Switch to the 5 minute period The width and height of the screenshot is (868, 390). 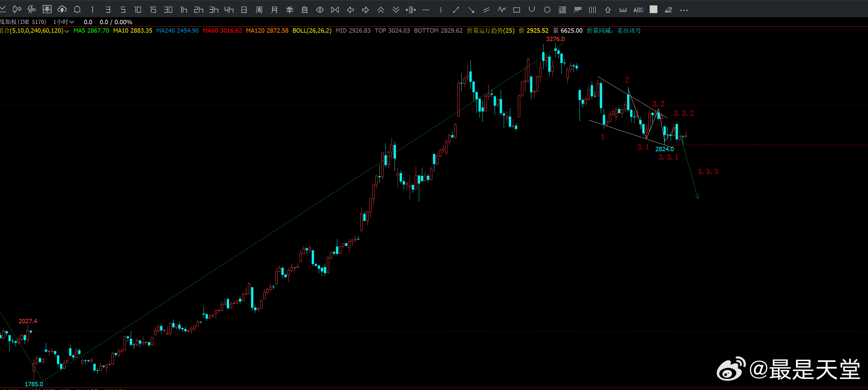point(123,10)
